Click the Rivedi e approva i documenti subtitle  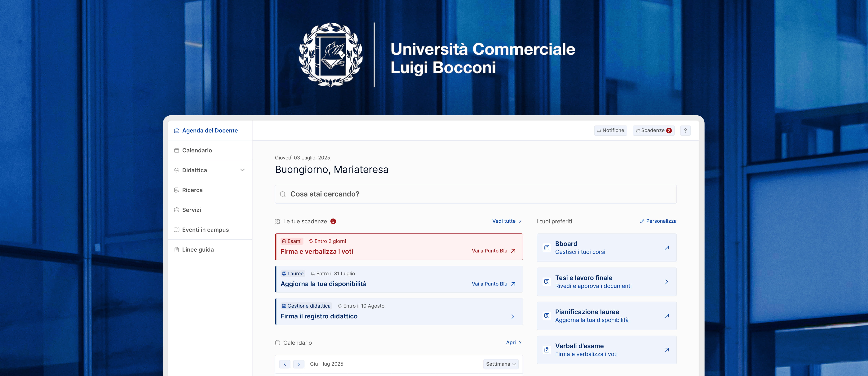click(593, 286)
